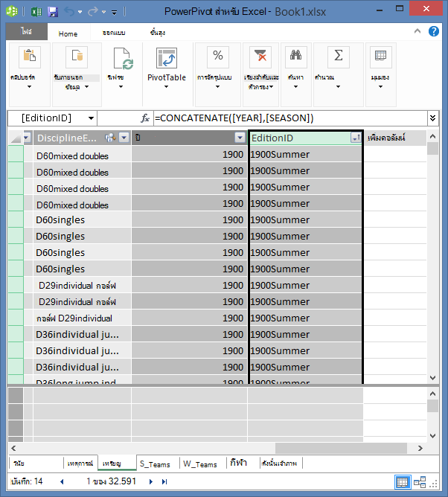448x497 pixels.
Task: Click the fx insert function button
Action: pyautogui.click(x=145, y=118)
